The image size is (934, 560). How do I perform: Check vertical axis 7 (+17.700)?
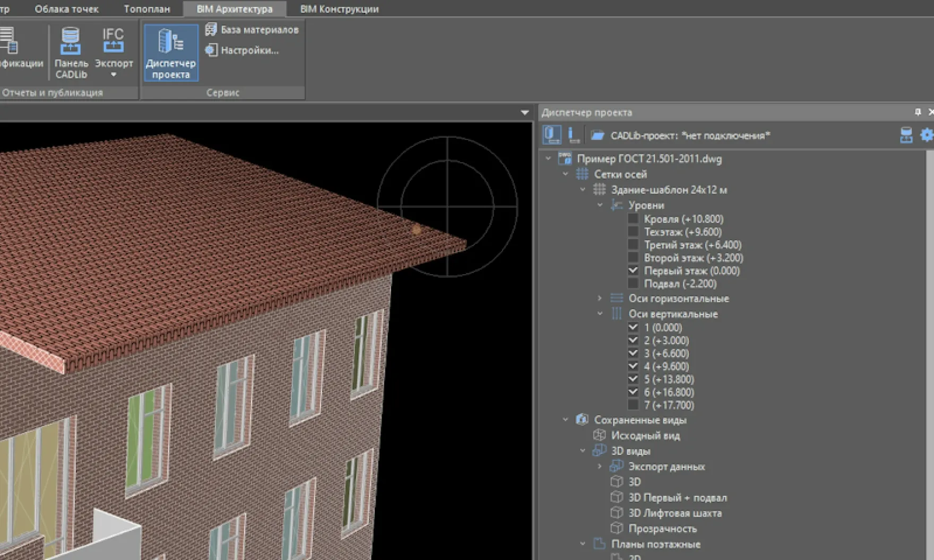[633, 405]
